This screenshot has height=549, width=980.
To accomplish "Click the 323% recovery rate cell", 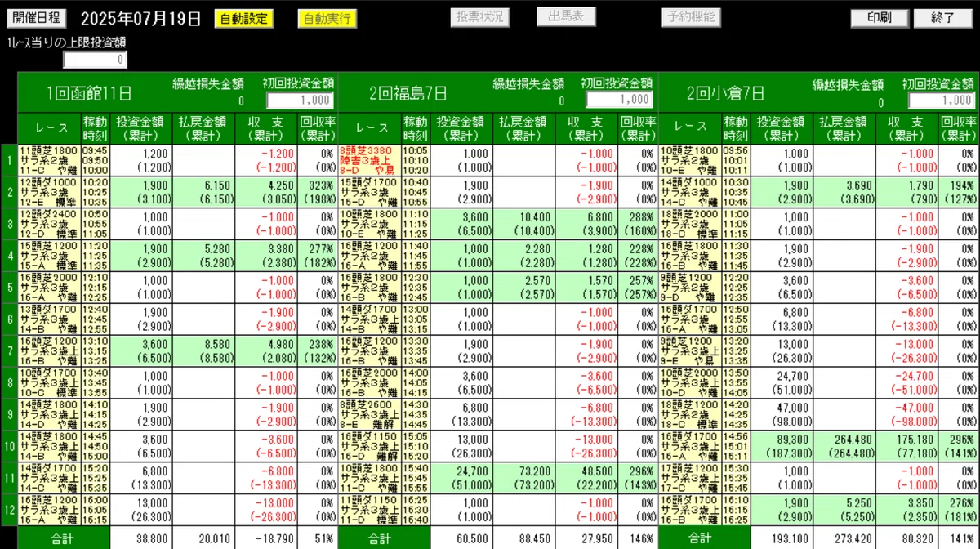I will coord(317,192).
